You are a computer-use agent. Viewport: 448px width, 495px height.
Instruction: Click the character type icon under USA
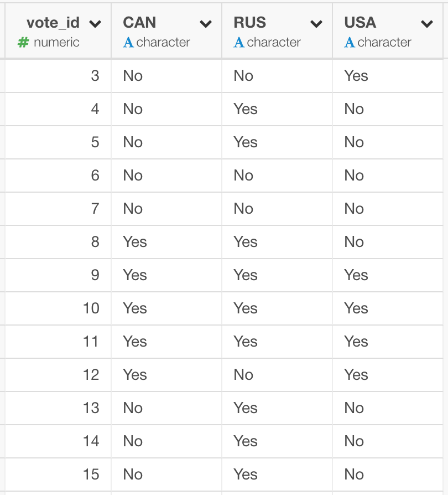[350, 42]
